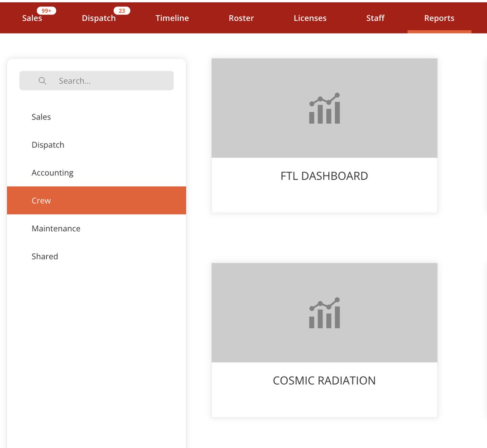487x448 pixels.
Task: Click the chart icon on Cosmic Radiation card
Action: [324, 313]
